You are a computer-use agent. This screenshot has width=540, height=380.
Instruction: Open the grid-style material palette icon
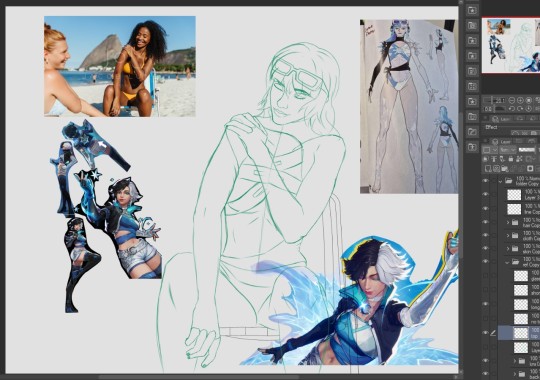(x=472, y=86)
